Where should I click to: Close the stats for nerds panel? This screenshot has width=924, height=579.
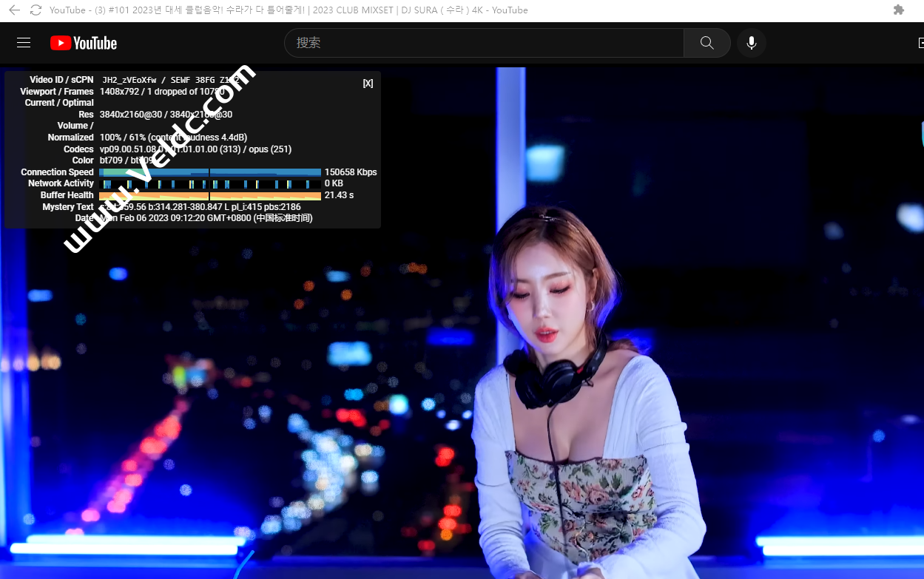click(368, 84)
